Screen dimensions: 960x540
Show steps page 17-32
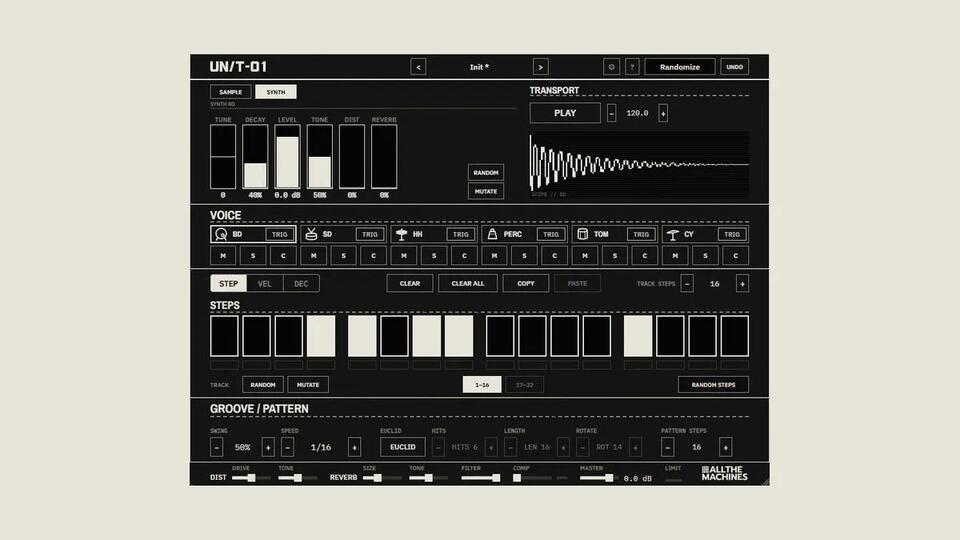(x=524, y=384)
